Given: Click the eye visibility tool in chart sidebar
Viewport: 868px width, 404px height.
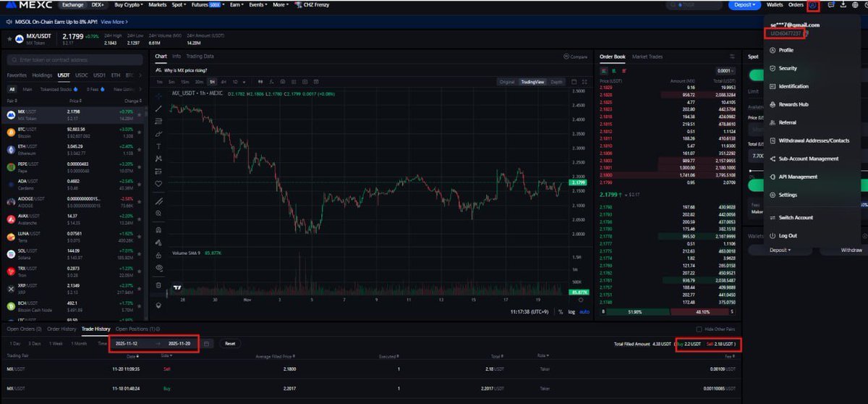Looking at the screenshot, I should 158,267.
